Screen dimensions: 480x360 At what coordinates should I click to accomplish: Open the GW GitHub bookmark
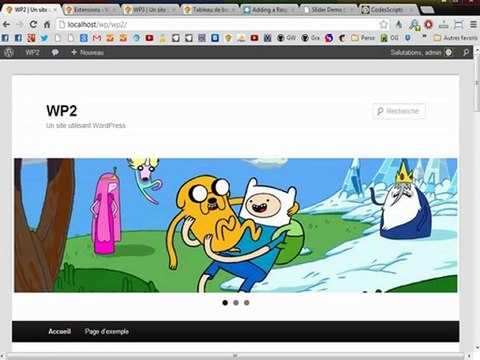pyautogui.click(x=287, y=38)
